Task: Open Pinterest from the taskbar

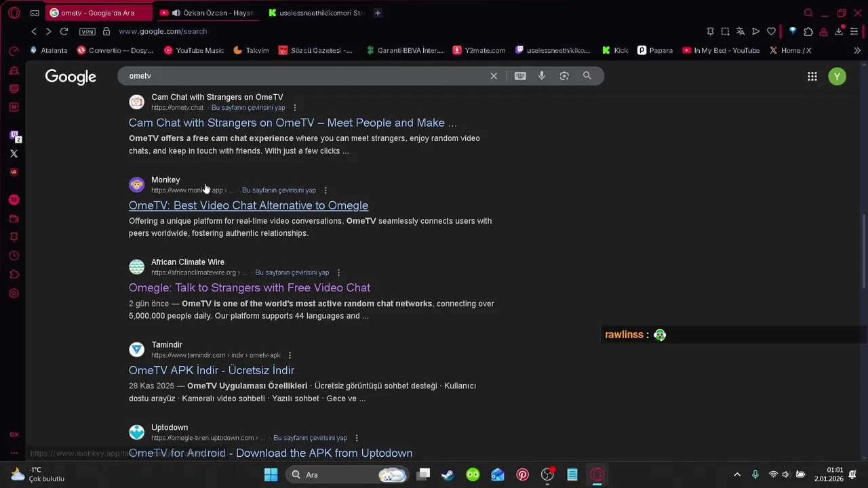Action: (x=522, y=474)
